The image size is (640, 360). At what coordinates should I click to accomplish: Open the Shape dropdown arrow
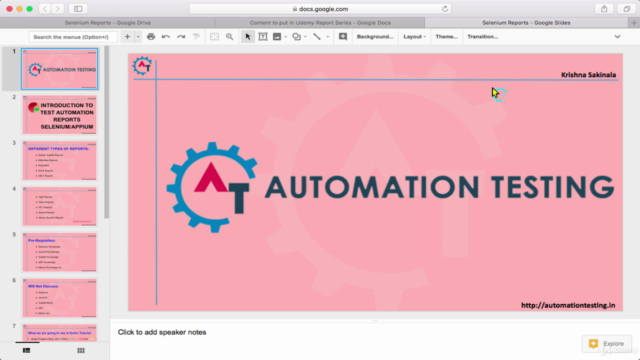tap(305, 37)
